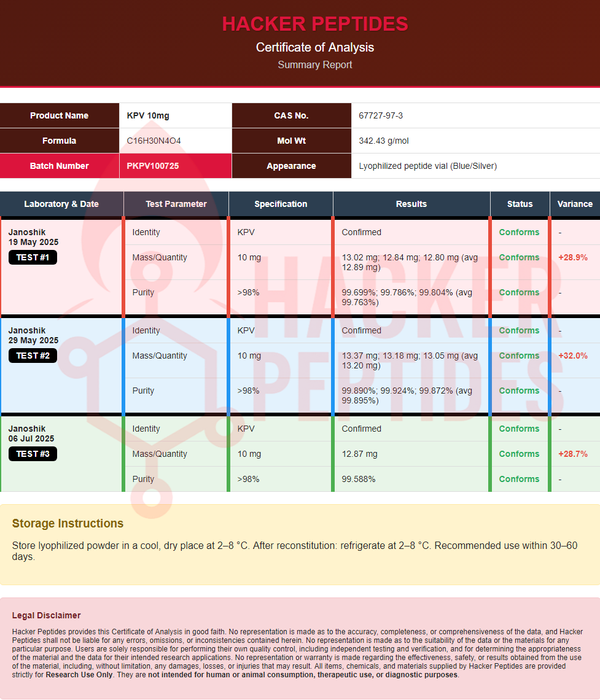Click Test 2 mass result avg 13.20 mg
This screenshot has width=600, height=700.
coord(410,360)
